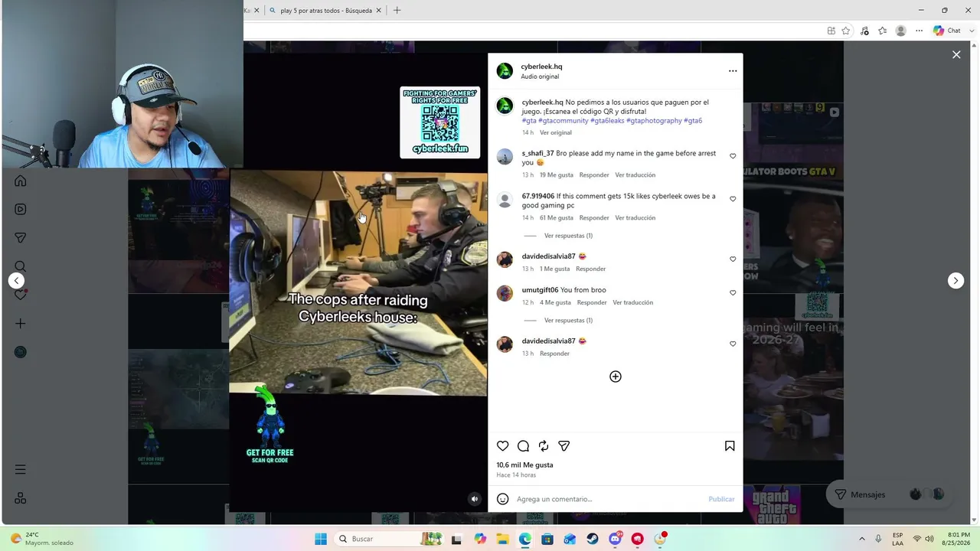Like davidedisalvia87's second comment
The image size is (980, 551).
point(733,344)
